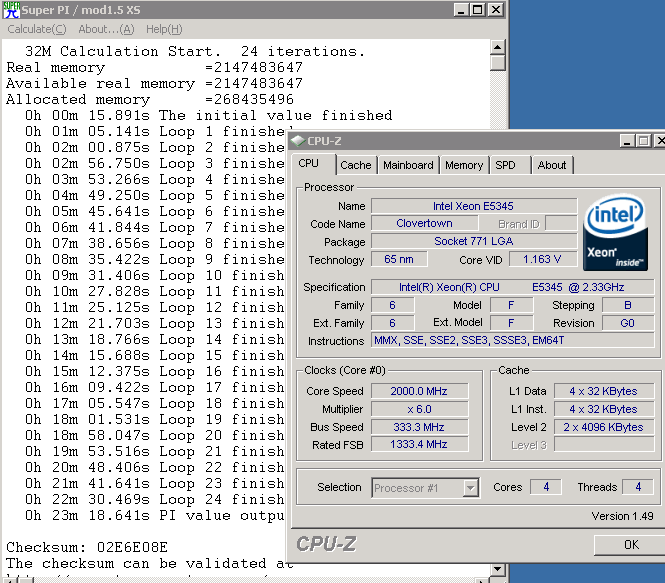Screen dimensions: 665x583
Task: Maximize the Super PI window
Action: [x=477, y=9]
